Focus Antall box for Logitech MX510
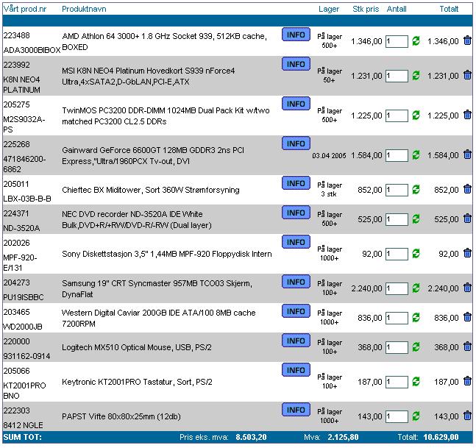This screenshot has height=448, width=476. [x=397, y=347]
